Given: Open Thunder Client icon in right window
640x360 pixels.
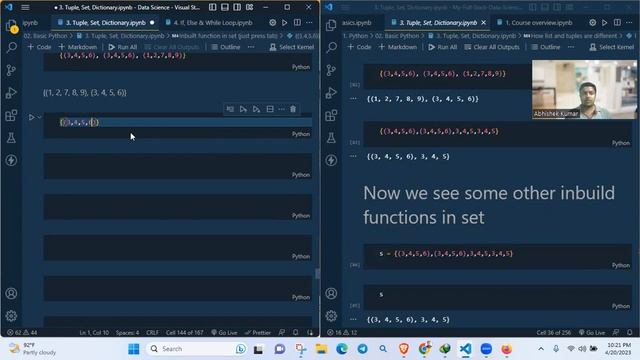Looking at the screenshot, I should click(x=331, y=160).
